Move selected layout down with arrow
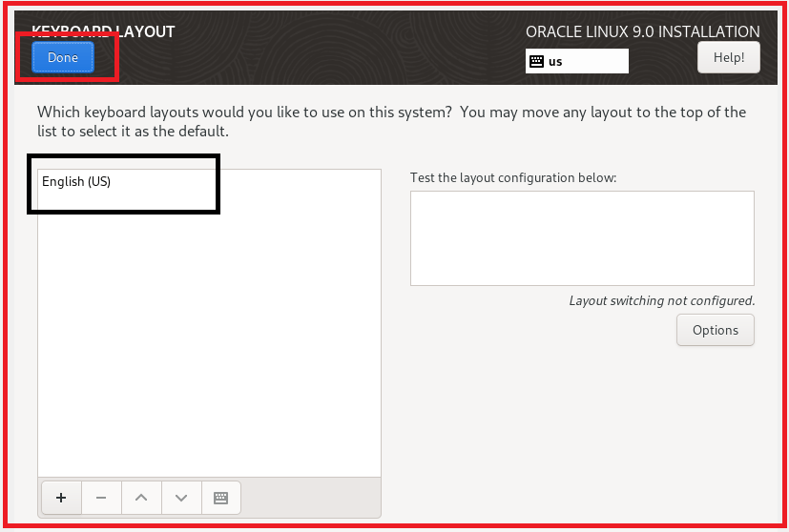789x532 pixels. click(x=181, y=498)
